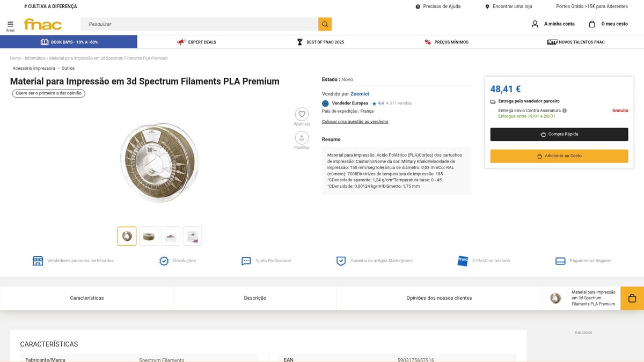The image size is (644, 362).
Task: Click the Devoluções checkmark icon
Action: click(164, 261)
